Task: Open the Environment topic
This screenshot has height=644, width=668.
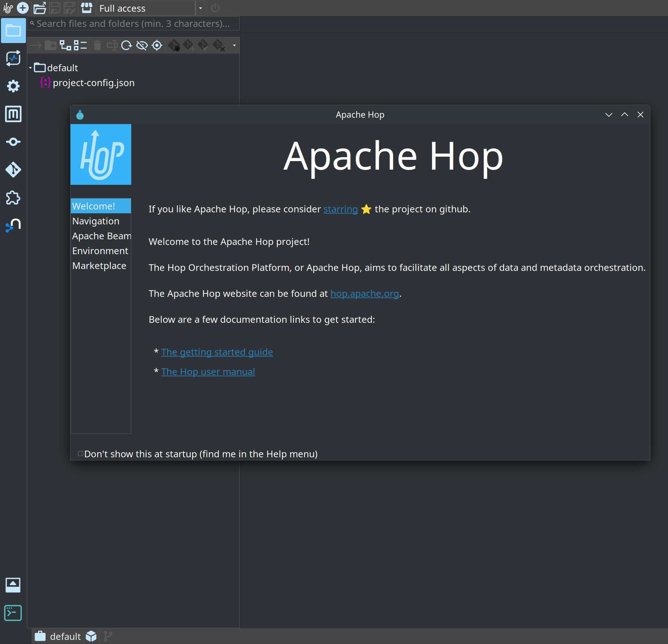Action: (x=101, y=251)
